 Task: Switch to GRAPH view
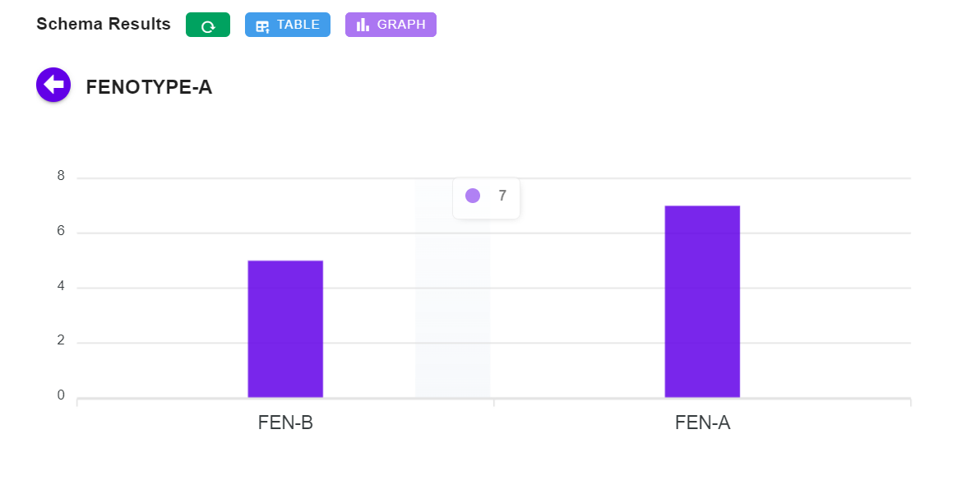(x=391, y=25)
